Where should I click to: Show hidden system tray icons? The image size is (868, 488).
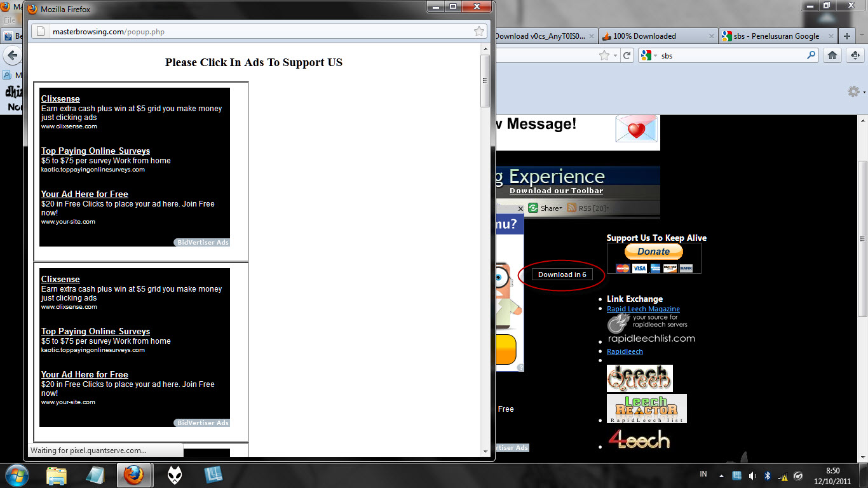tap(721, 475)
